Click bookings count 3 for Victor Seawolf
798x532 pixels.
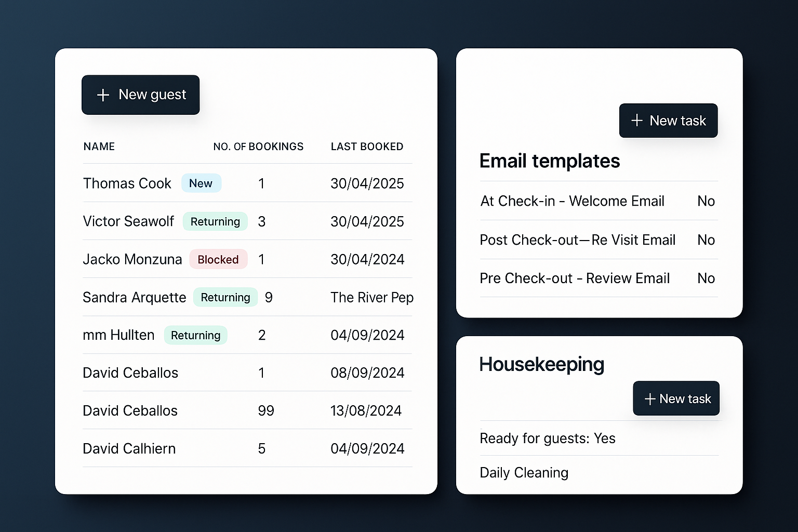[262, 221]
